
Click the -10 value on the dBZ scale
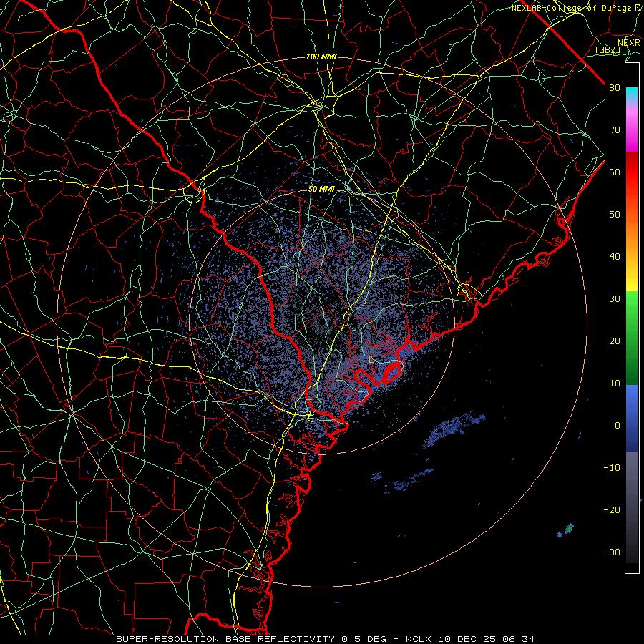click(x=612, y=468)
